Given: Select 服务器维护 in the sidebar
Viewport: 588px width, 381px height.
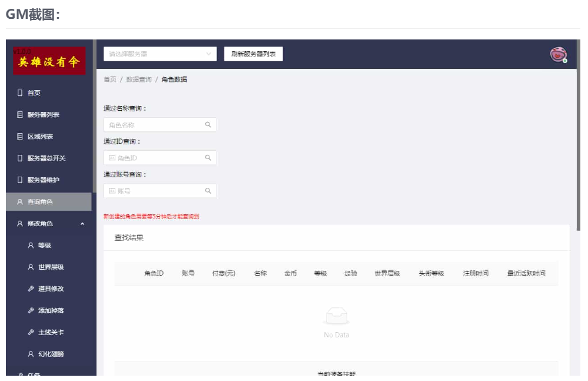Looking at the screenshot, I should 49,180.
